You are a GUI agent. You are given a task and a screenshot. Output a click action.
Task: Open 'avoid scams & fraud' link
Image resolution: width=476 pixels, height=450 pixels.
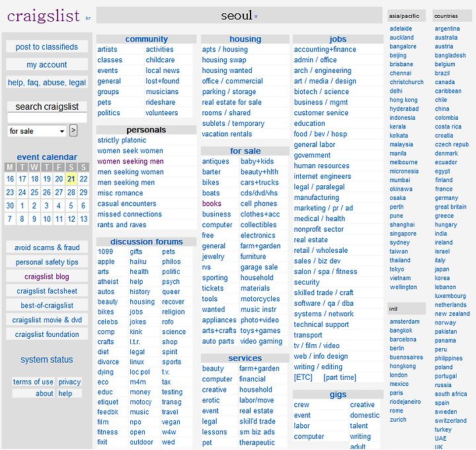click(47, 247)
